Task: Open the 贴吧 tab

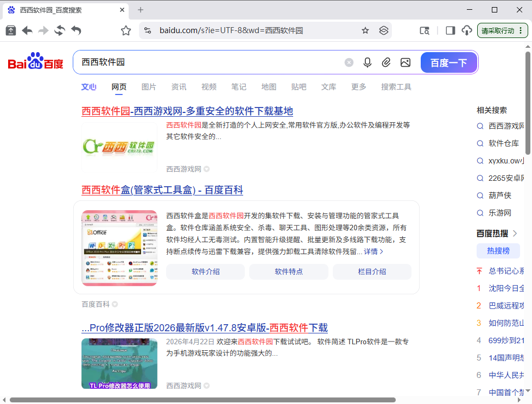Action: (299, 87)
